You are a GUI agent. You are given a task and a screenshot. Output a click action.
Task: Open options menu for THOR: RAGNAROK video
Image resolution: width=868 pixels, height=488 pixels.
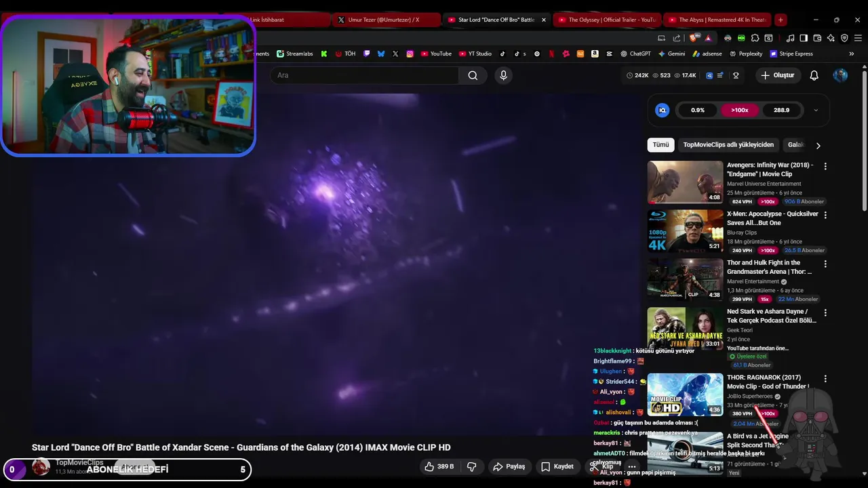(x=825, y=378)
